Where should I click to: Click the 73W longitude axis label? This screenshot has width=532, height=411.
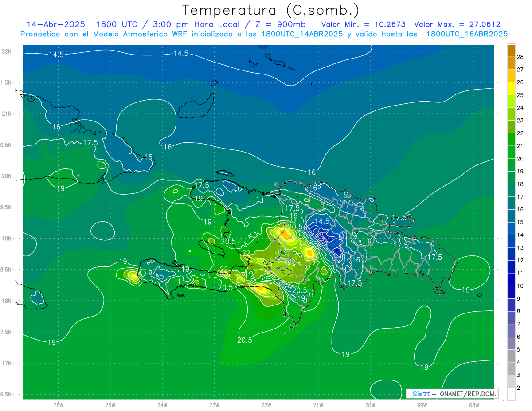click(x=214, y=405)
